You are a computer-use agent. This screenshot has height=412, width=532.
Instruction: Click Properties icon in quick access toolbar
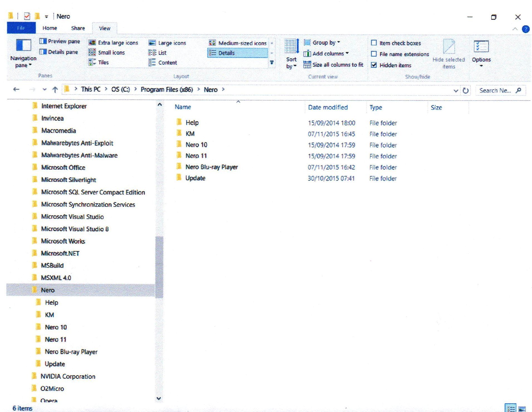tap(27, 16)
